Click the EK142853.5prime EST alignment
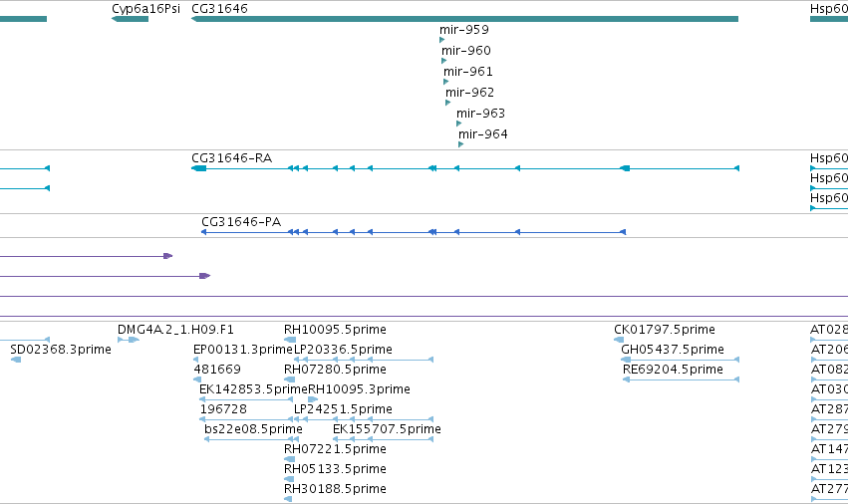This screenshot has width=848, height=504. (x=246, y=399)
